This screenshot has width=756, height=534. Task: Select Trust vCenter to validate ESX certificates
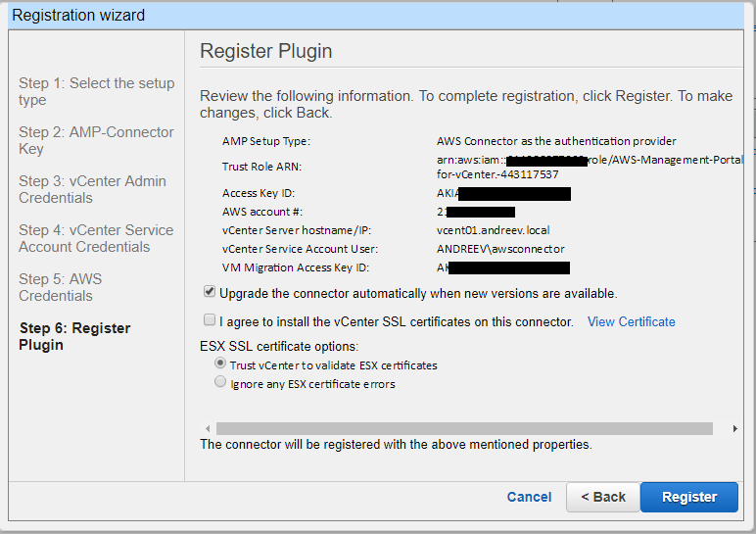click(x=220, y=363)
